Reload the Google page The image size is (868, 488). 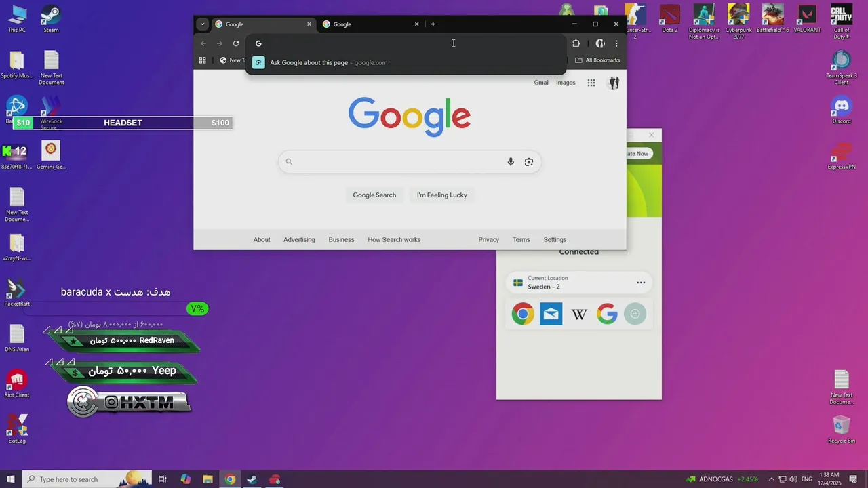click(236, 43)
